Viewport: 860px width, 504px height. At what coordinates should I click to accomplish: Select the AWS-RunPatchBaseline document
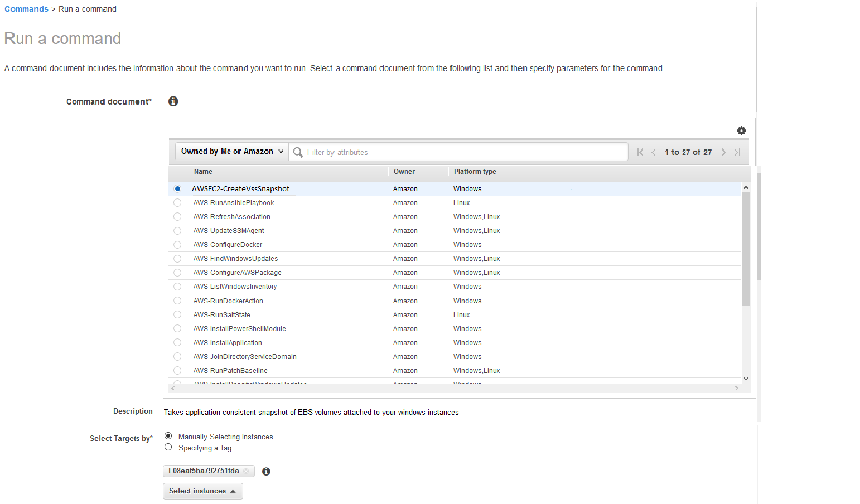pos(177,370)
